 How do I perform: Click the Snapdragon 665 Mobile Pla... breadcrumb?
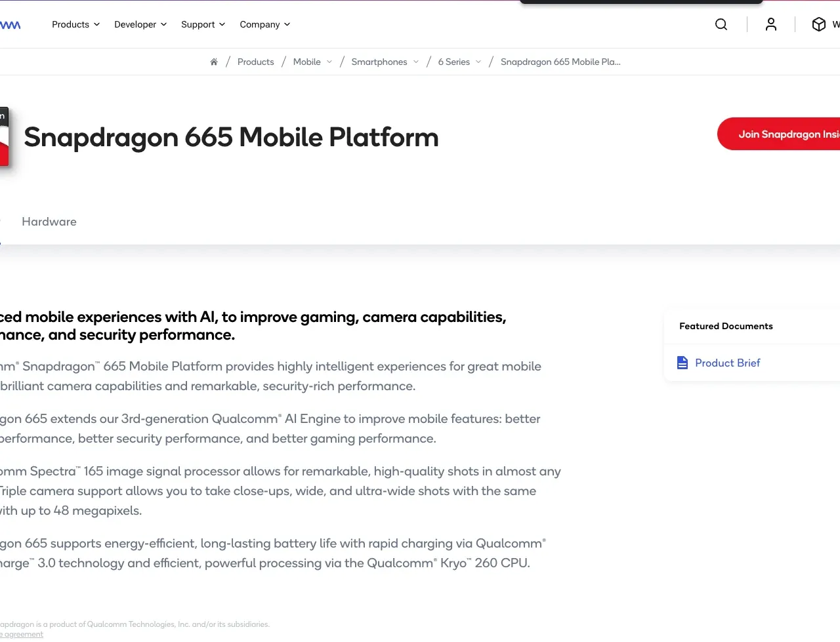560,62
